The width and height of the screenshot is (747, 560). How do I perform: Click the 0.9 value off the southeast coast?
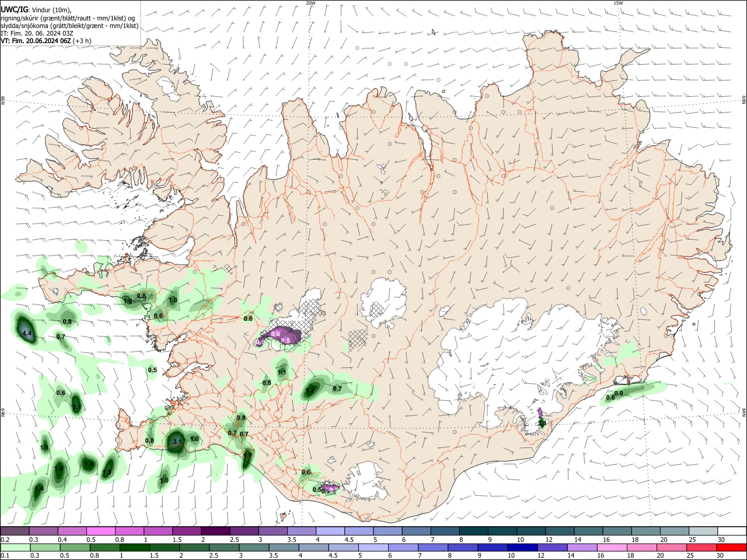tap(619, 393)
